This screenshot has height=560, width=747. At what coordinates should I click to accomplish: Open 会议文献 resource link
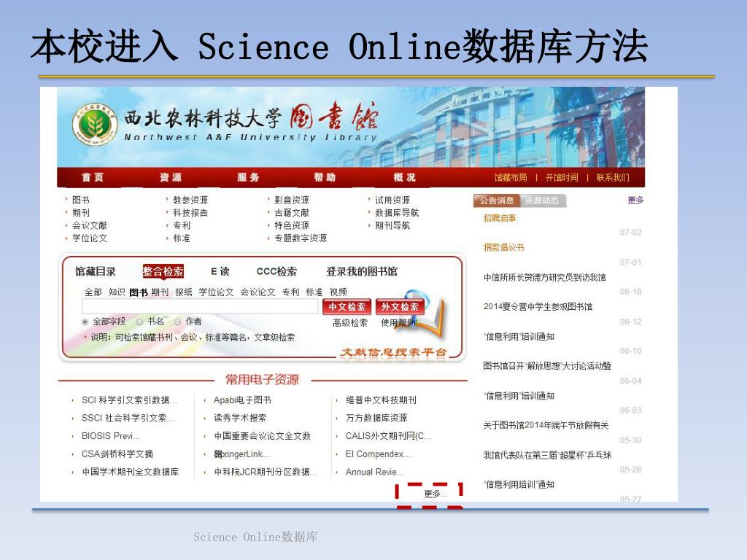pyautogui.click(x=90, y=225)
